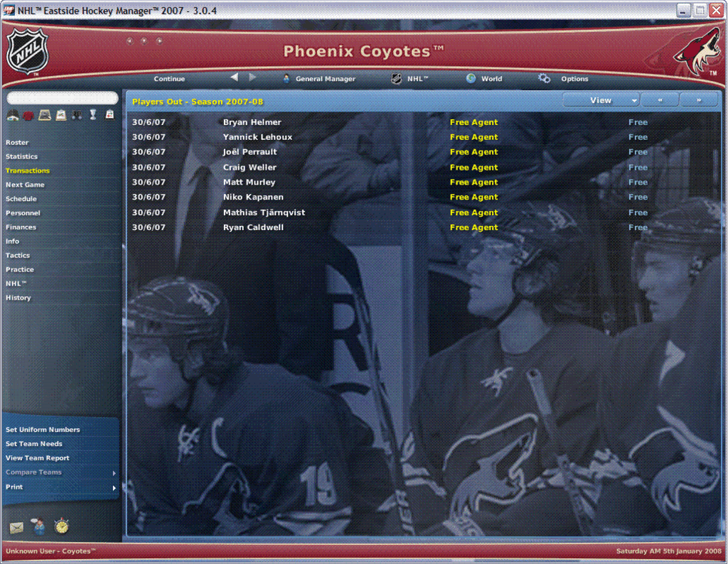Click the small left round header button
This screenshot has width=728, height=564.
click(x=129, y=40)
